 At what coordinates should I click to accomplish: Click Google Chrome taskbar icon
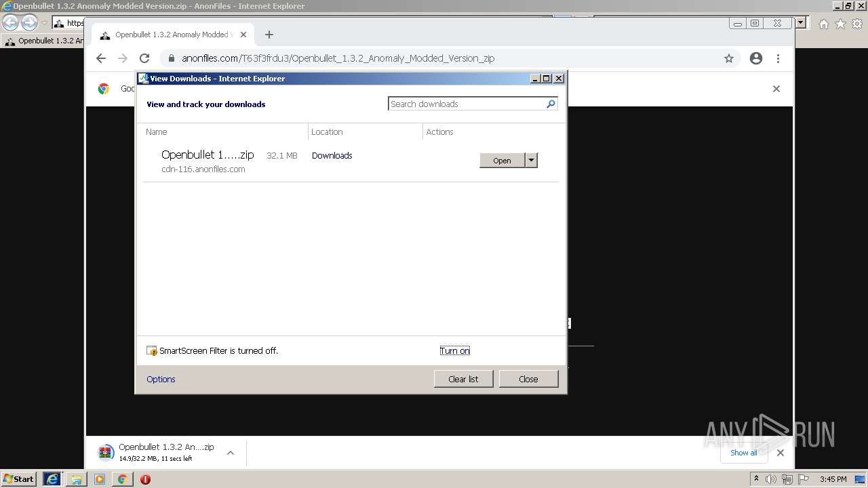tap(122, 479)
